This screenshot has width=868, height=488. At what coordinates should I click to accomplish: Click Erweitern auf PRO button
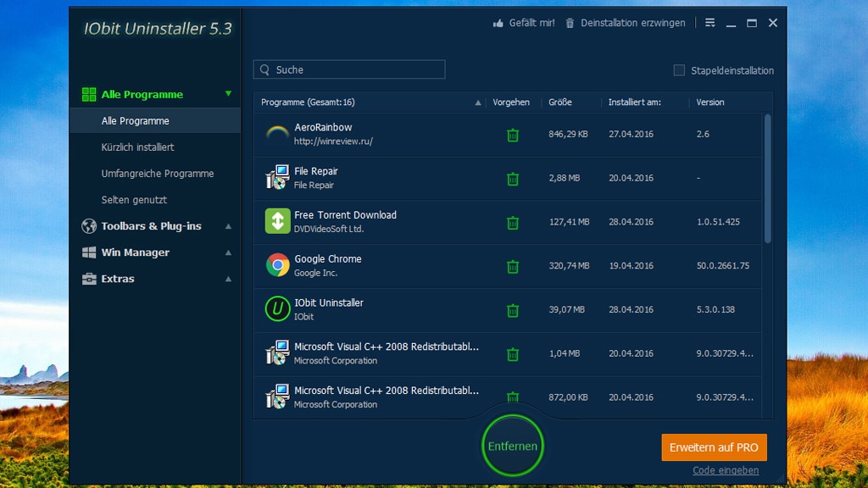coord(714,447)
